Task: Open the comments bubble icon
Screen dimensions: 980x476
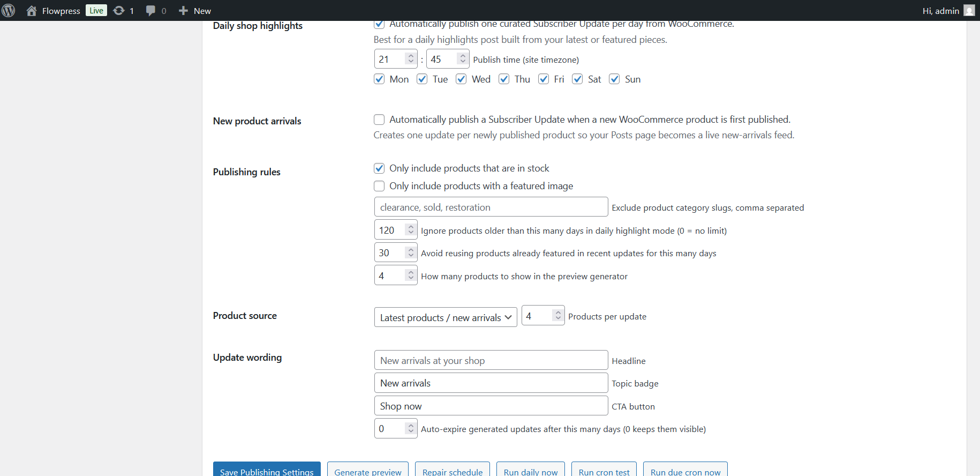Action: click(x=150, y=11)
